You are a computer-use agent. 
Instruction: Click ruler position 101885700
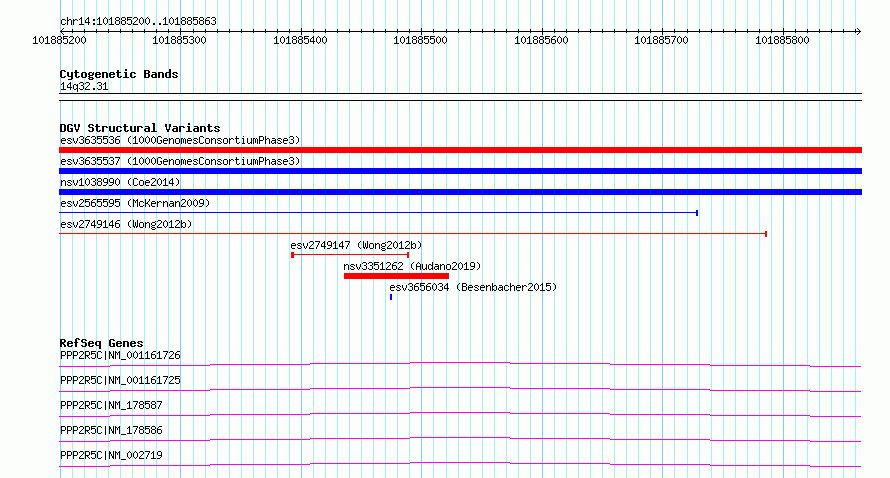(x=661, y=40)
